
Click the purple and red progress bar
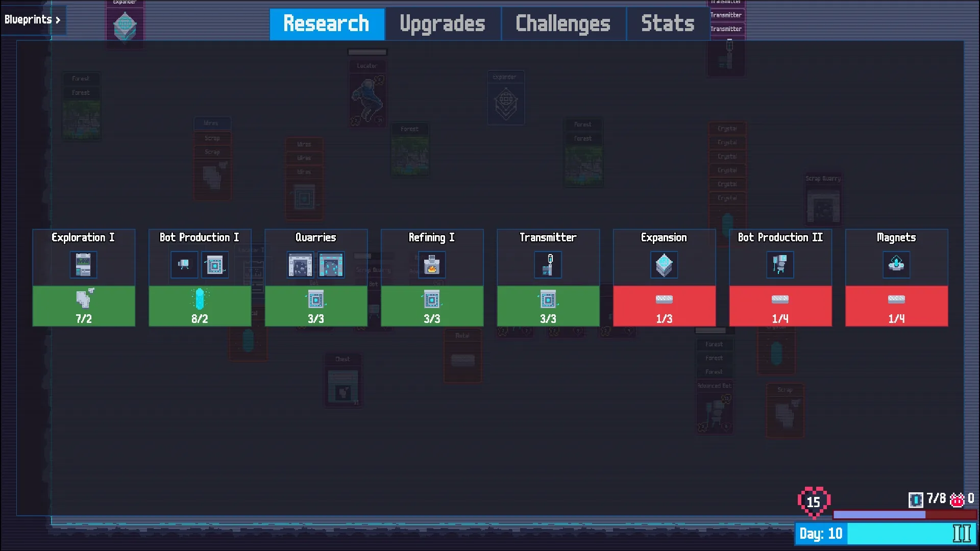tap(904, 515)
